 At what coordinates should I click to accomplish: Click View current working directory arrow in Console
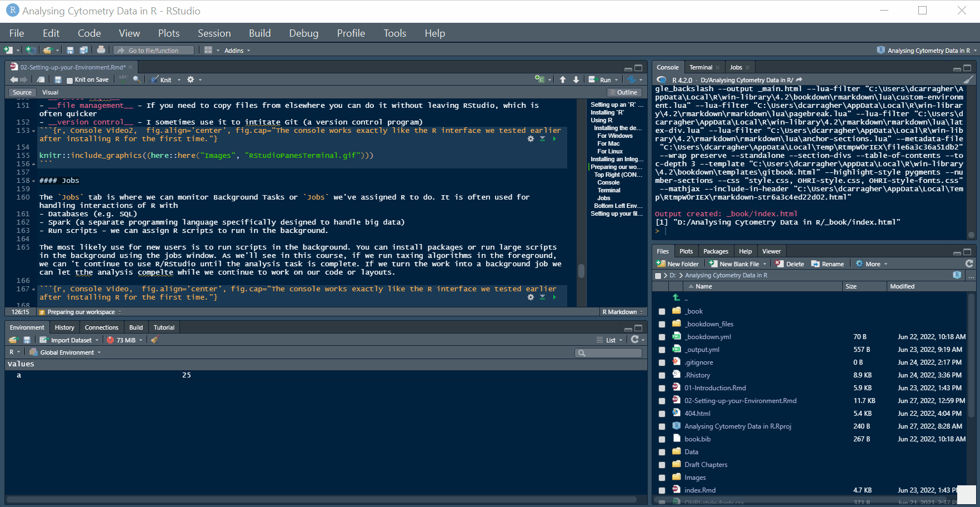[799, 80]
